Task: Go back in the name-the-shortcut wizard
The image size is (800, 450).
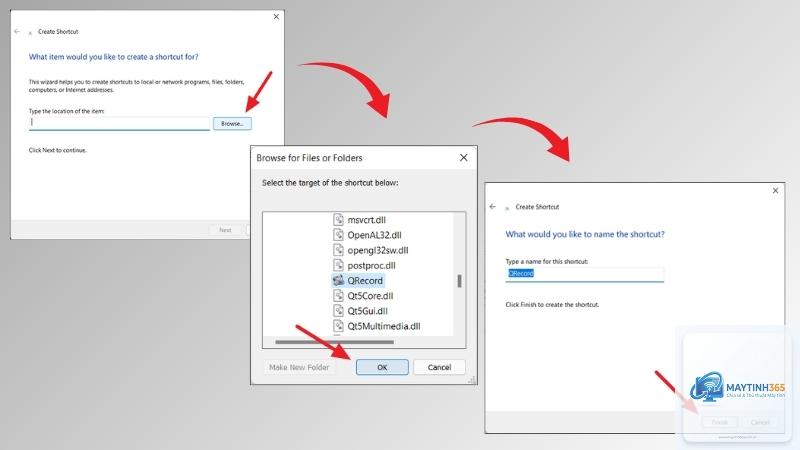Action: [x=493, y=207]
